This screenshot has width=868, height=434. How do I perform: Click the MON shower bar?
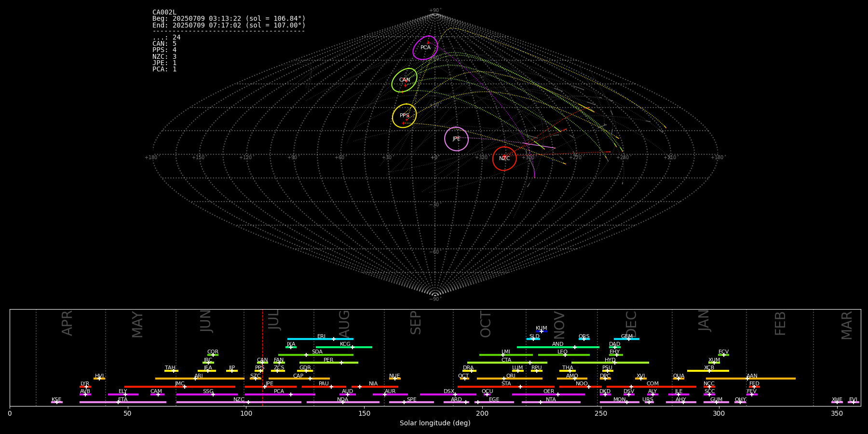tap(620, 402)
